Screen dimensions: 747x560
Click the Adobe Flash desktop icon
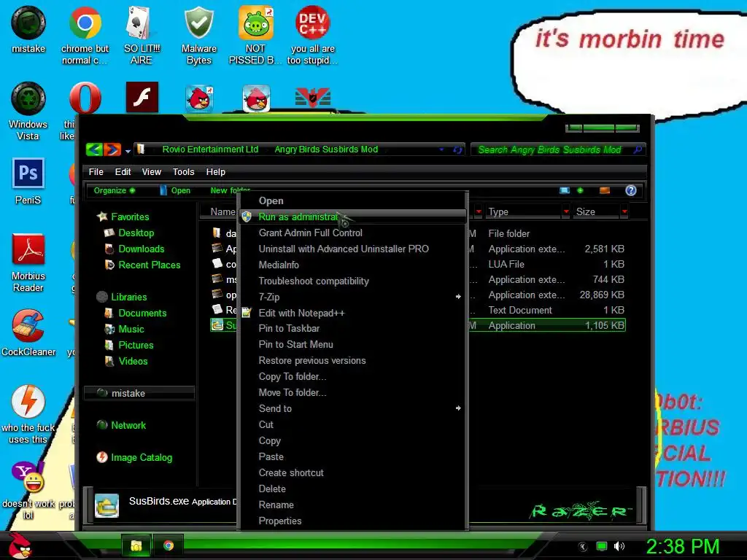tap(142, 98)
